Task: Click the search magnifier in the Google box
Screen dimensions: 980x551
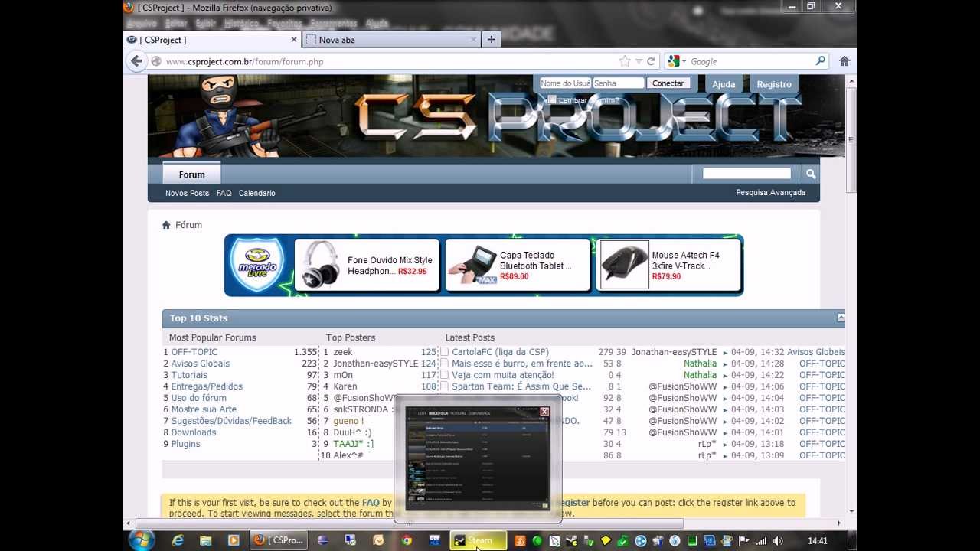Action: coord(820,61)
